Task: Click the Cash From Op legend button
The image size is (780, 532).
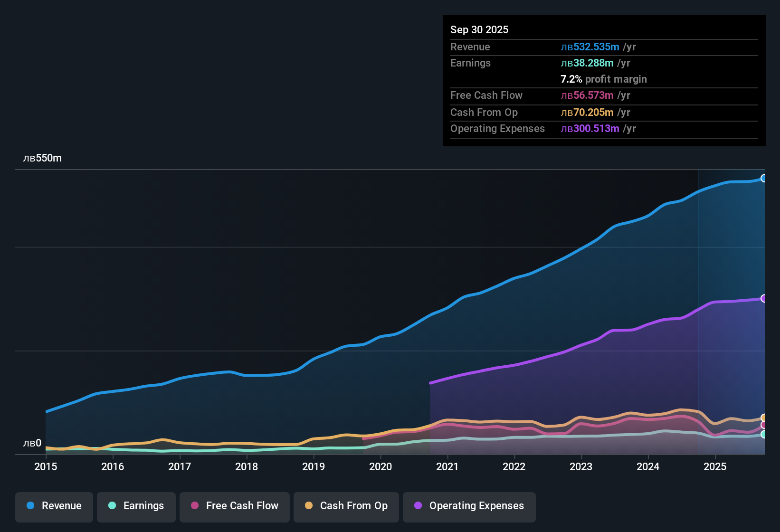Action: [346, 506]
